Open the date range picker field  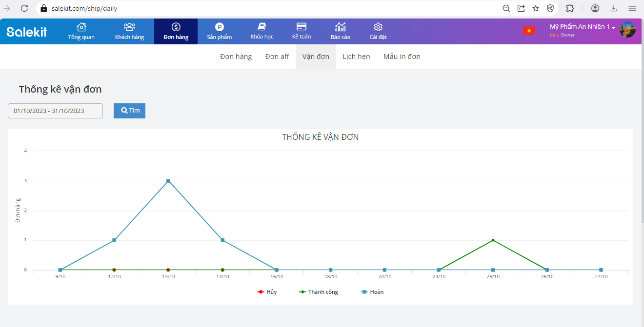point(55,111)
